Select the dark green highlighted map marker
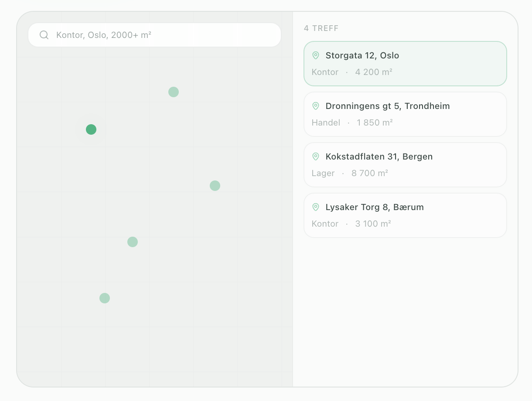 pos(91,129)
